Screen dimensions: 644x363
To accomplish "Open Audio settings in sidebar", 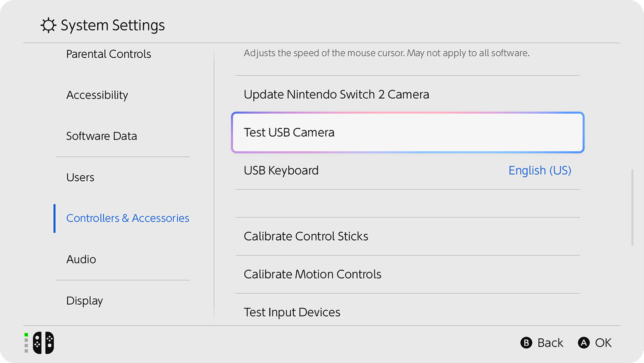I will pos(81,259).
